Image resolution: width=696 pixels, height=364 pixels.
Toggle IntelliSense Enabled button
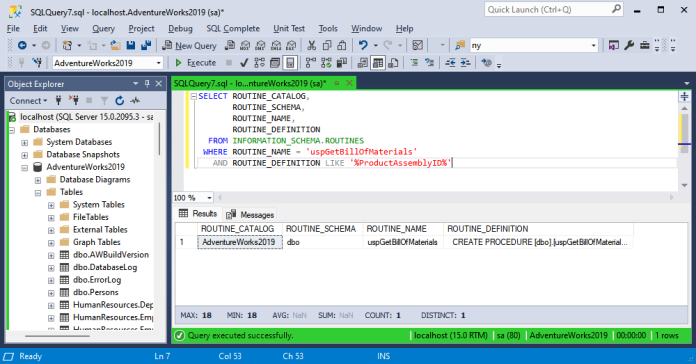(x=290, y=63)
